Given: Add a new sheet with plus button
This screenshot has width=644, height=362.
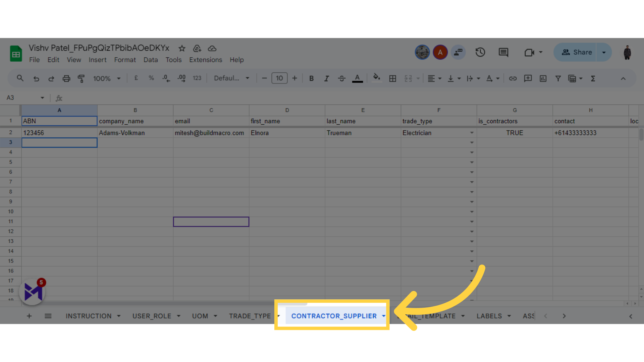Looking at the screenshot, I should pyautogui.click(x=29, y=316).
